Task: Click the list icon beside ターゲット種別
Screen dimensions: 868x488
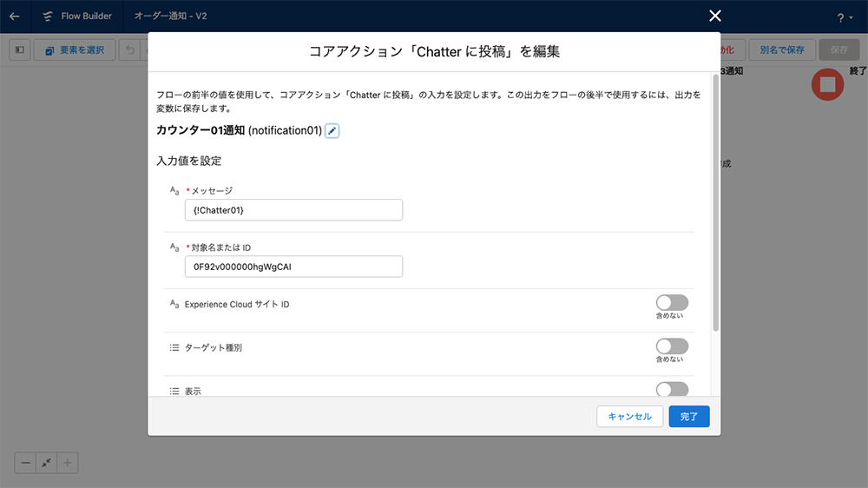Action: coord(174,348)
